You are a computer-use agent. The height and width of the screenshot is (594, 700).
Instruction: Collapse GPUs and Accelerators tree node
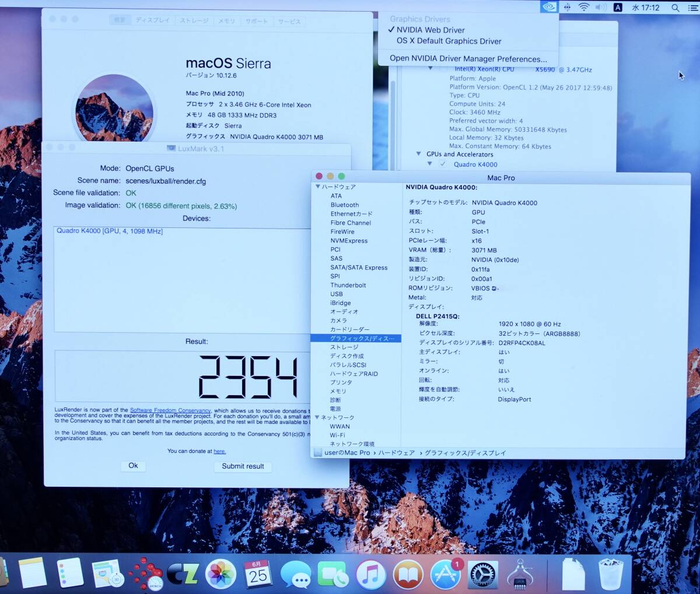tap(418, 154)
